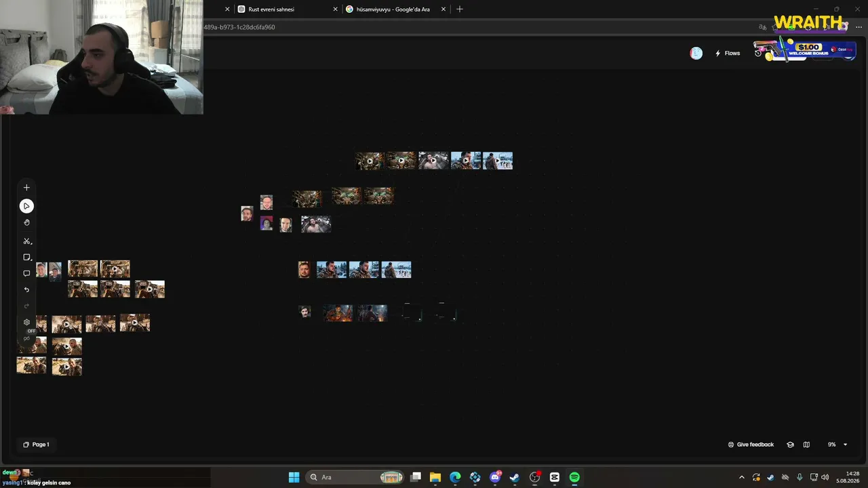This screenshot has width=868, height=488.
Task: Open Discord from the taskbar
Action: tap(495, 477)
